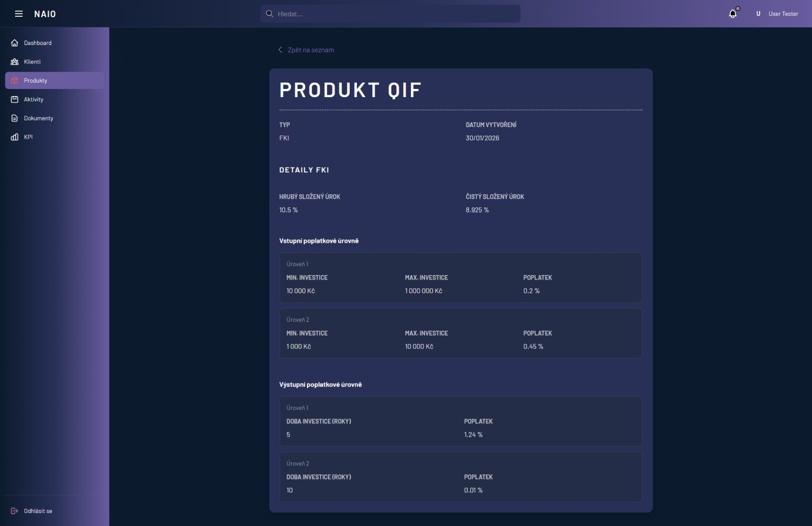
Task: Open the KPI chart icon
Action: [x=15, y=137]
